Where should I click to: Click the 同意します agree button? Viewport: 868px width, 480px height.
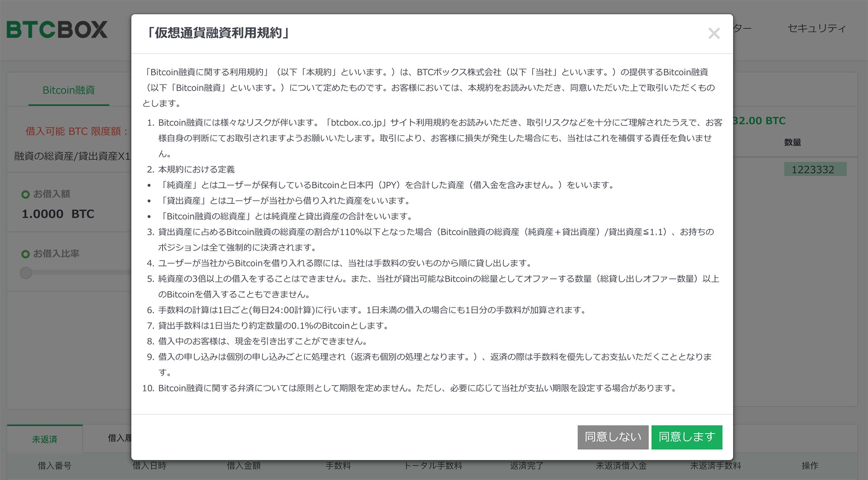(x=687, y=437)
